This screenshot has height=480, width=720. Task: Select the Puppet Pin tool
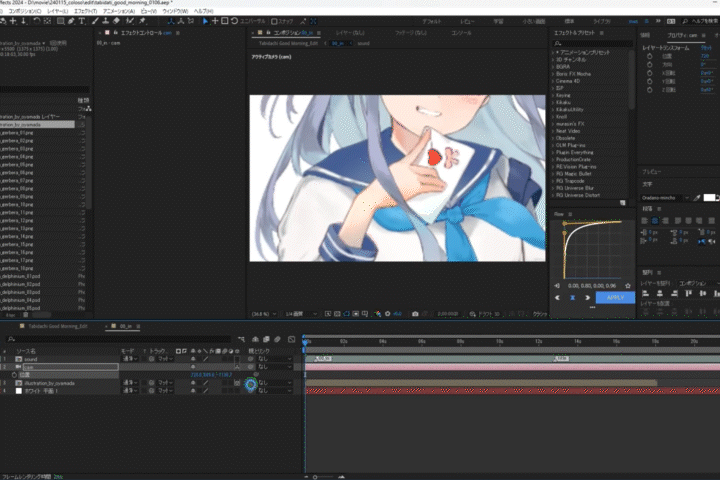coord(142,21)
